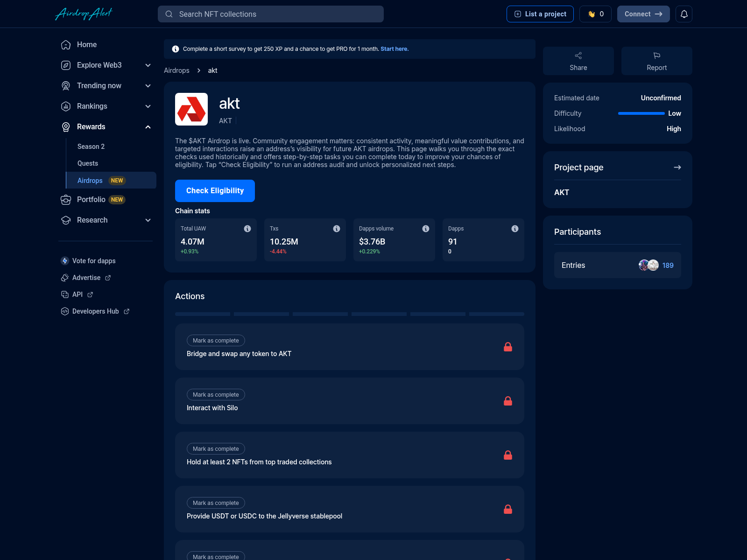Image resolution: width=747 pixels, height=560 pixels.
Task: Mark Interact with Silo as complete
Action: click(215, 394)
